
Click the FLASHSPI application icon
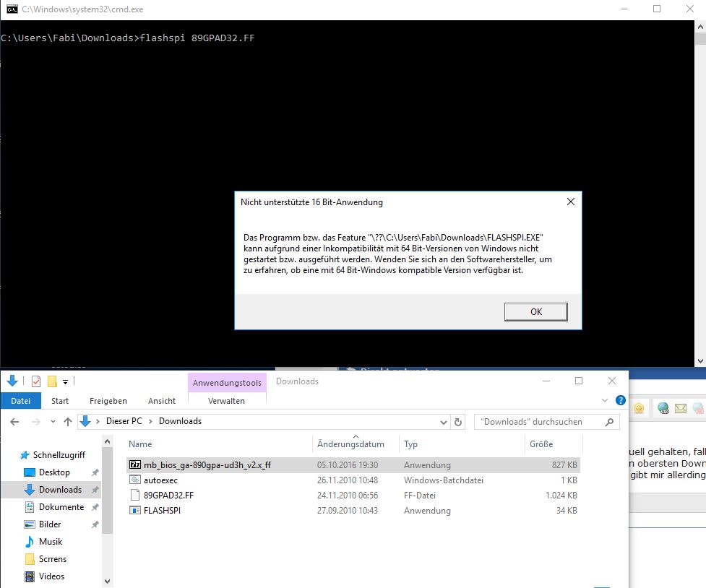[134, 510]
